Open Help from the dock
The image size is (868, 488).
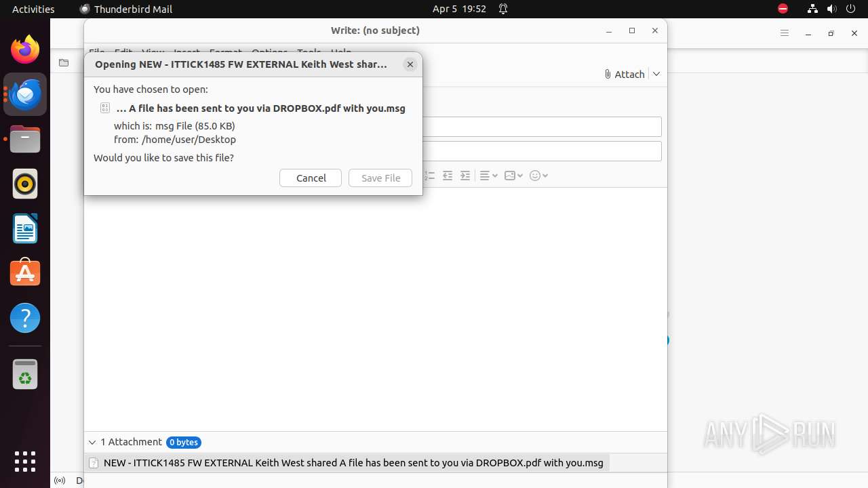click(x=25, y=318)
